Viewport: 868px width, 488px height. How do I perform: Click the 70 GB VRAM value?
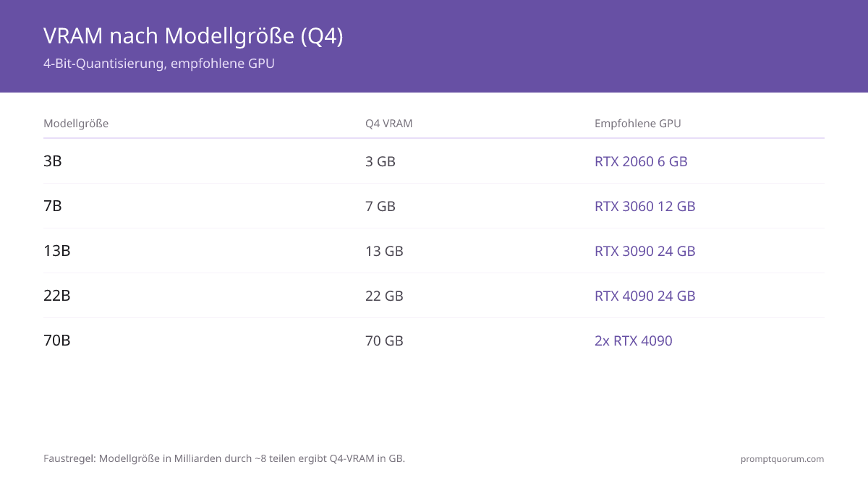click(384, 341)
